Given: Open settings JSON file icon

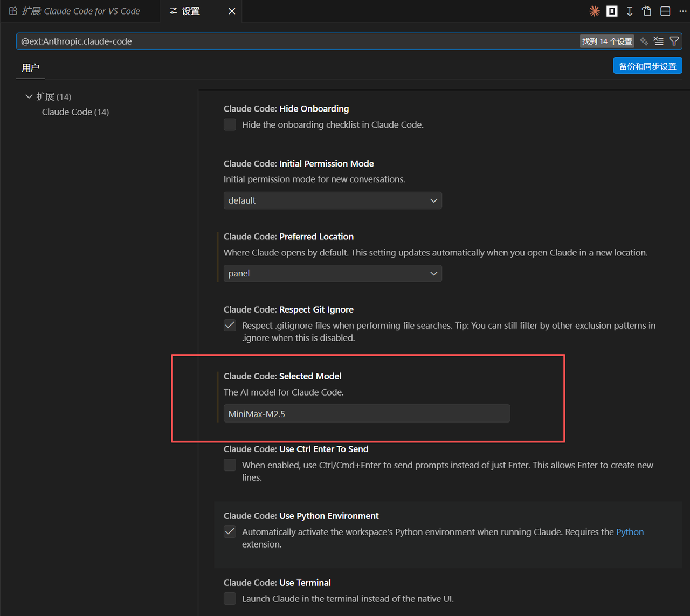Looking at the screenshot, I should click(647, 11).
